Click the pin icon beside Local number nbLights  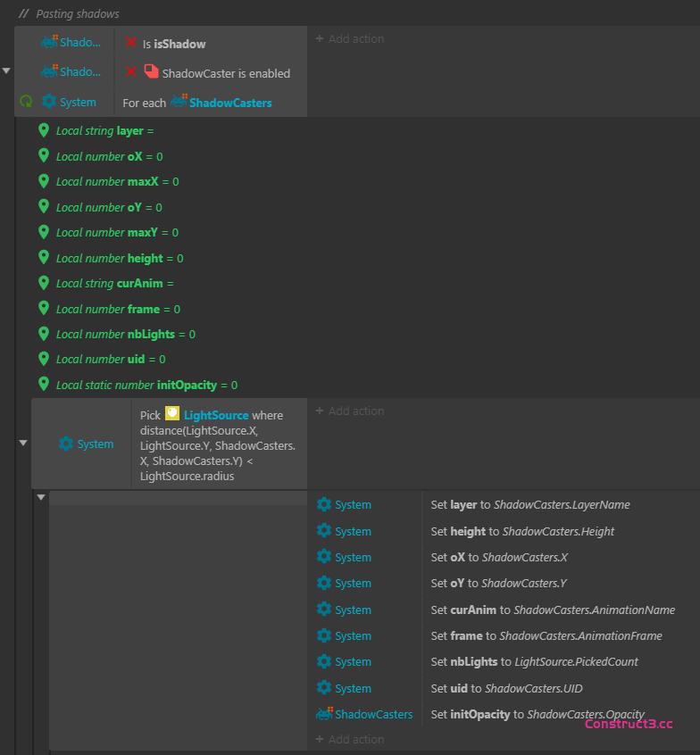click(44, 334)
